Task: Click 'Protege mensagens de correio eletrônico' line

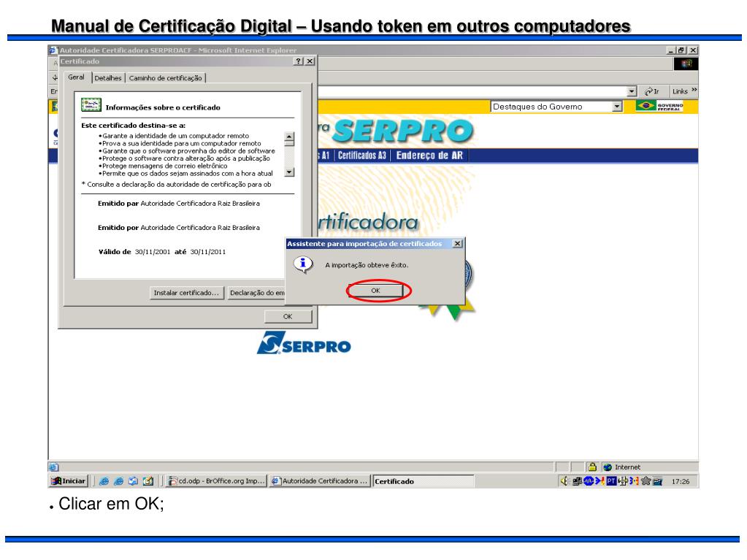Action: pos(163,166)
